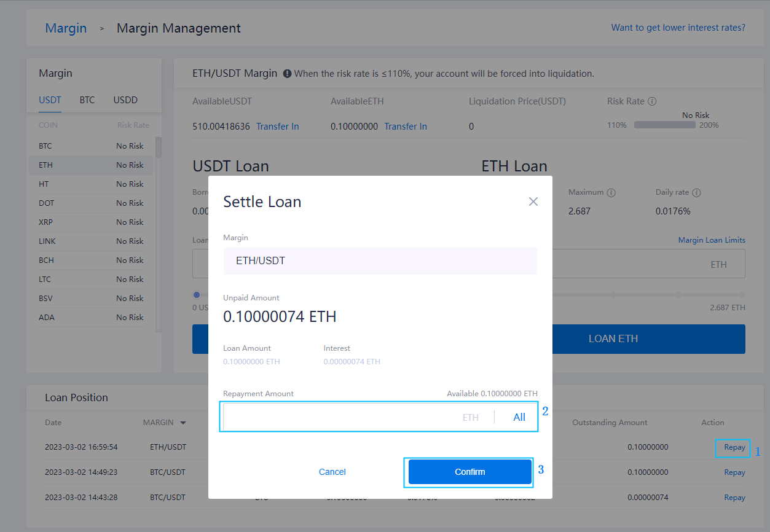The width and height of the screenshot is (770, 532).
Task: Select the USDT margin tab
Action: pyautogui.click(x=50, y=100)
